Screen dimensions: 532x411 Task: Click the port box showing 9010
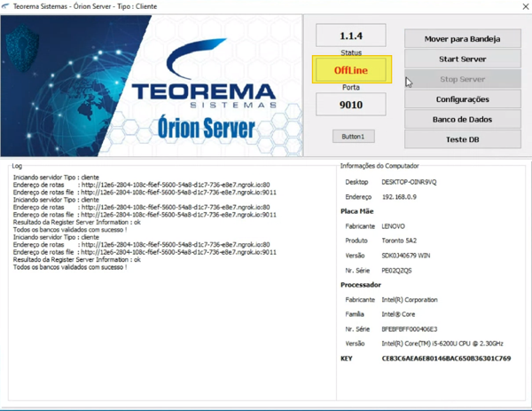pyautogui.click(x=351, y=104)
